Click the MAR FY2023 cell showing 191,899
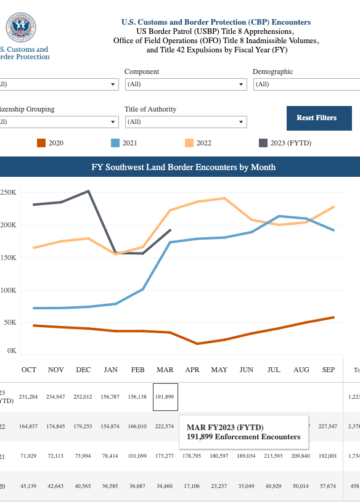Screen dimensions: 360x504 [165, 397]
